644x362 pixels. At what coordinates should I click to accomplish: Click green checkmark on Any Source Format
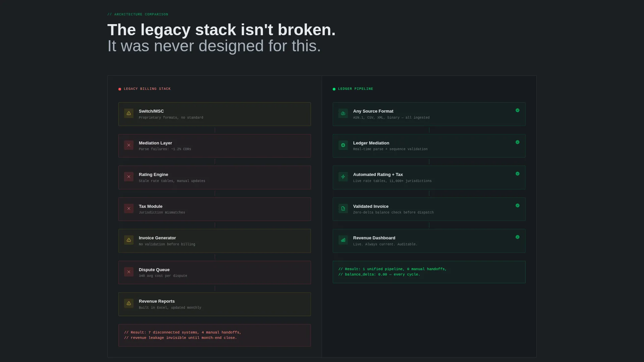pyautogui.click(x=518, y=110)
